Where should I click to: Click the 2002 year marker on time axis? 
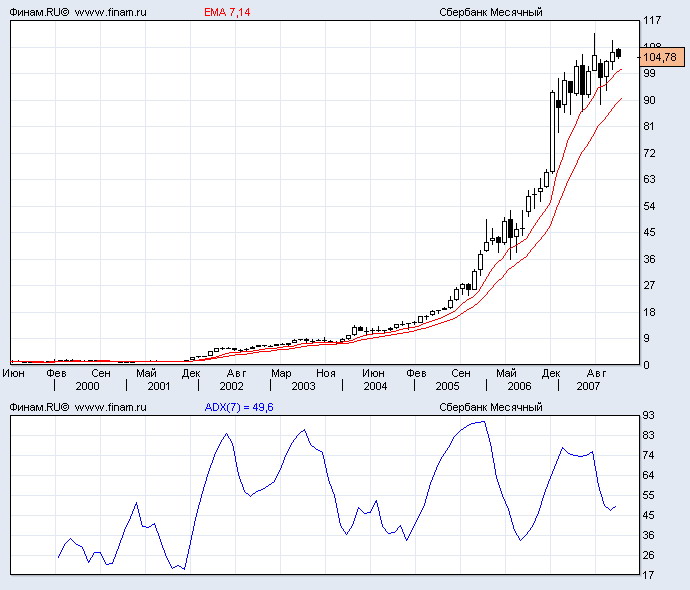(x=231, y=385)
